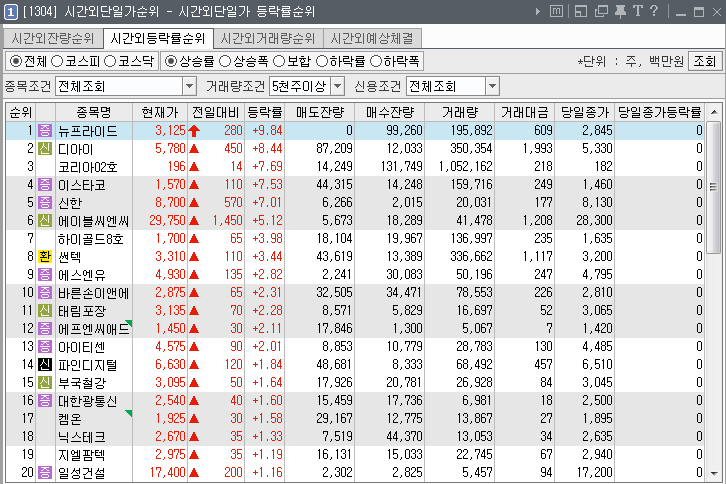The image size is (726, 484).
Task: Select the 지엘팜텍 stock name
Action: pyautogui.click(x=82, y=455)
